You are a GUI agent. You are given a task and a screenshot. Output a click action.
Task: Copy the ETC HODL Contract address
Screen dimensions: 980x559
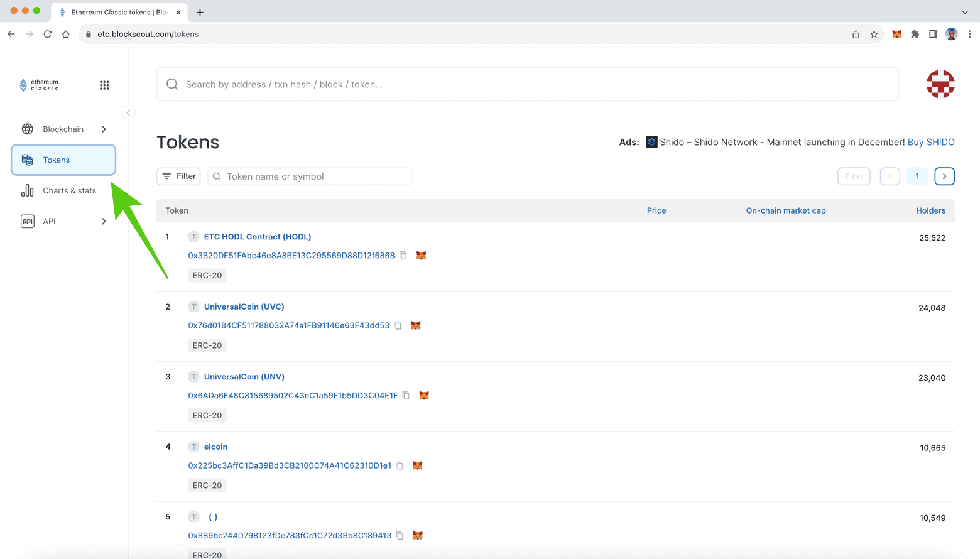(x=403, y=256)
